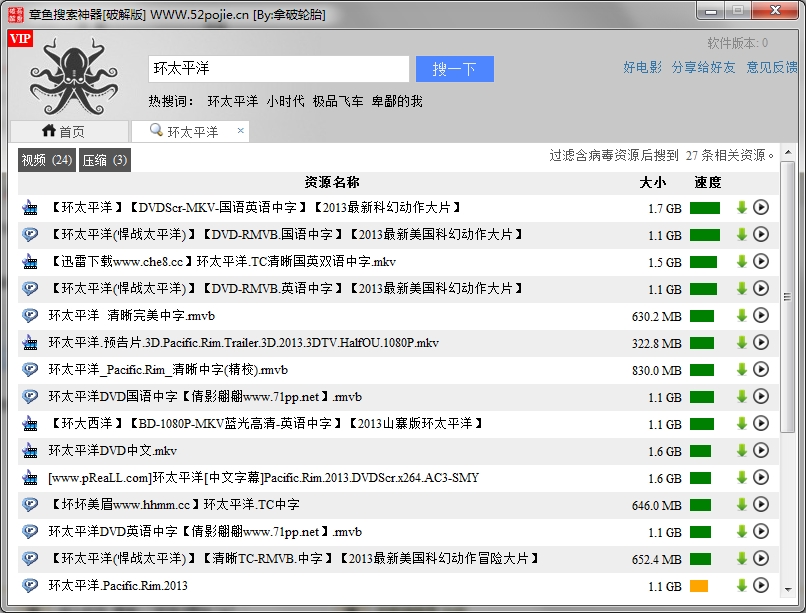Download 环太平洋DVD中文.mkv

pos(741,451)
